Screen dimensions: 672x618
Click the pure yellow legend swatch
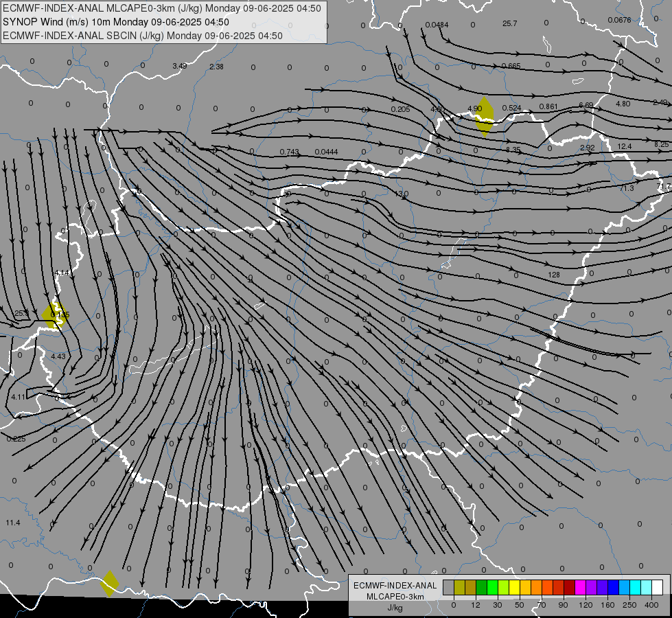[x=514, y=588]
